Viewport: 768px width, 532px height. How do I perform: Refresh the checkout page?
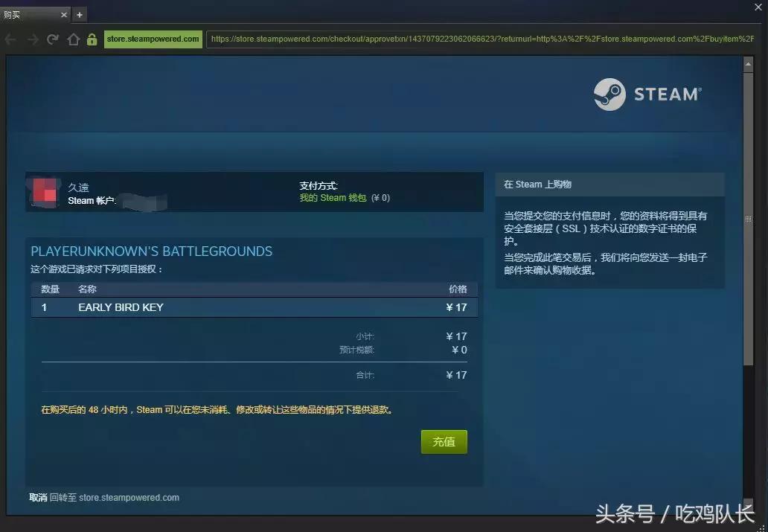51,39
